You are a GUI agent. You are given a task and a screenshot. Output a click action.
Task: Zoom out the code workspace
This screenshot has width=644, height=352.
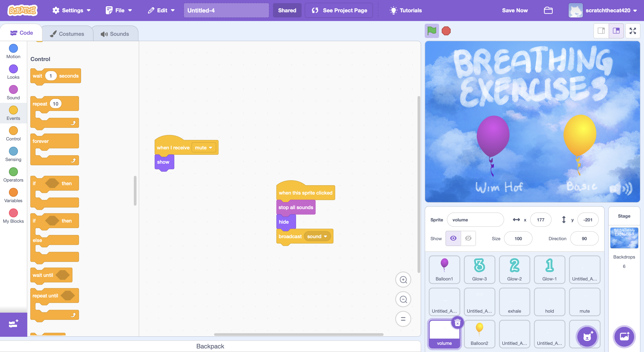click(x=403, y=299)
